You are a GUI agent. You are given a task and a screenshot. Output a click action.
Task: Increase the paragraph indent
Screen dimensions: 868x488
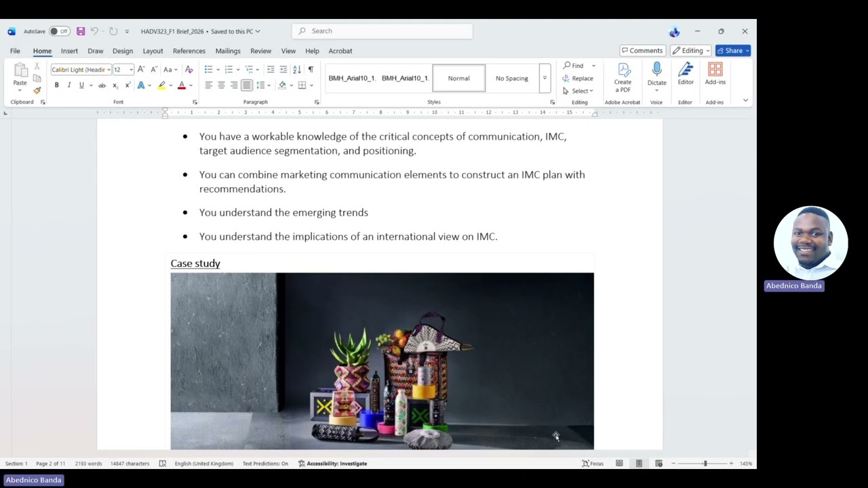click(283, 69)
